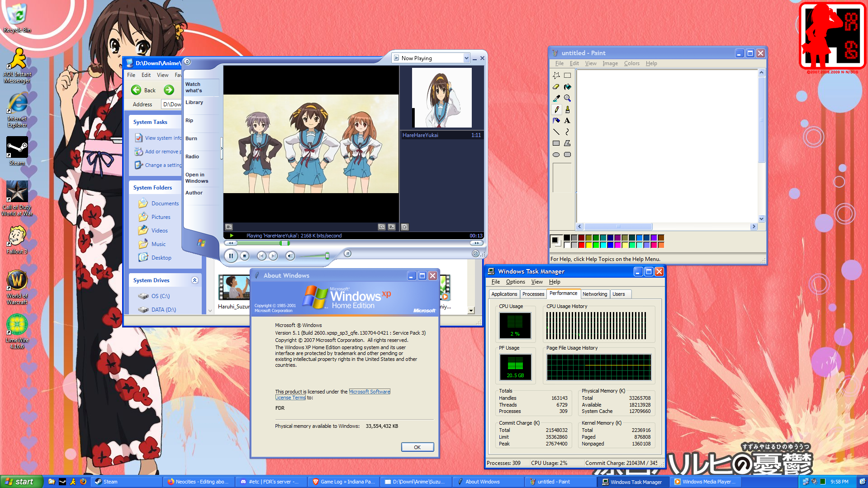Click the Paint scroll down arrow

click(761, 219)
